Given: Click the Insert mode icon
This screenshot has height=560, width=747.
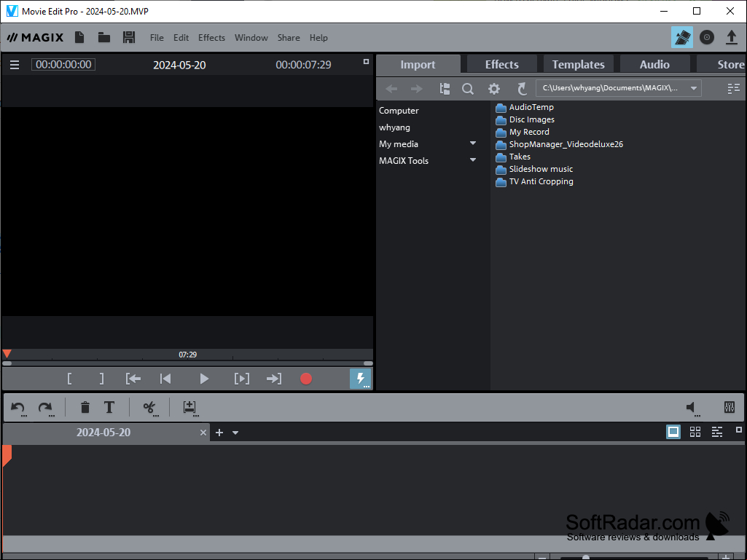Looking at the screenshot, I should (x=190, y=408).
